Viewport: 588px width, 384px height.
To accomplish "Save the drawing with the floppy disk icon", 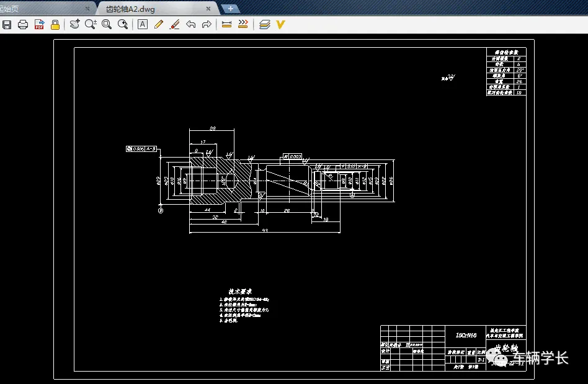I will coord(7,25).
